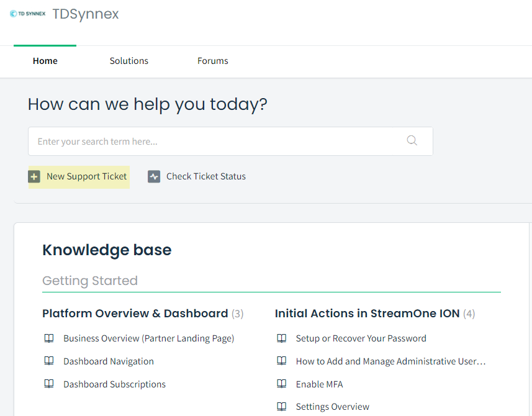
Task: Click book icon next to Settings Overview
Action: pos(282,407)
